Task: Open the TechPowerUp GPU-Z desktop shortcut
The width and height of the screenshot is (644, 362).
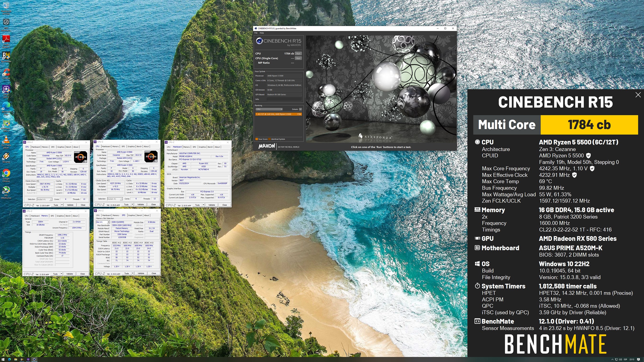Action: pyautogui.click(x=6, y=125)
